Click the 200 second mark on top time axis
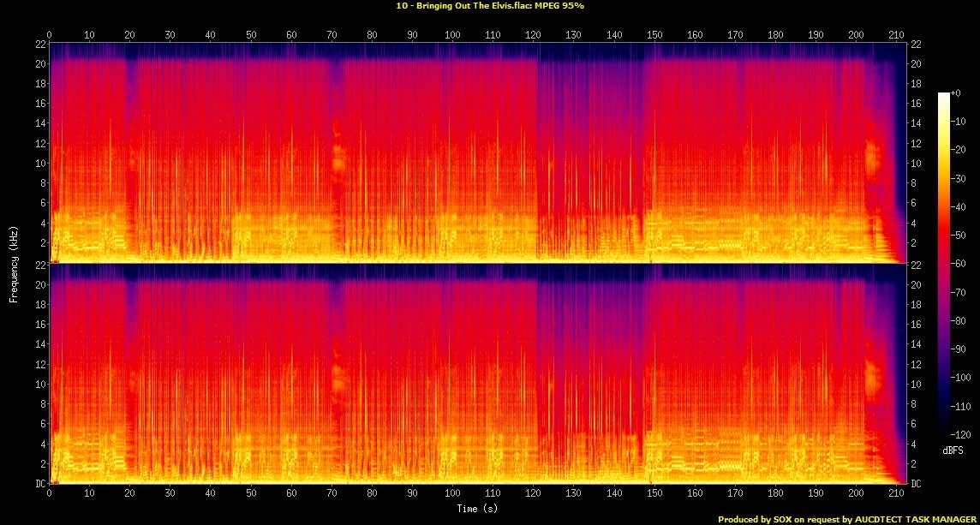 [x=857, y=35]
